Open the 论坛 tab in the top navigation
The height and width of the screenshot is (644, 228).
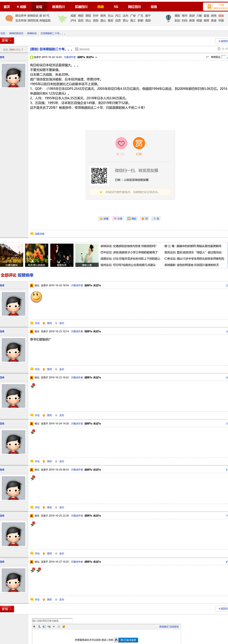pyautogui.click(x=39, y=7)
